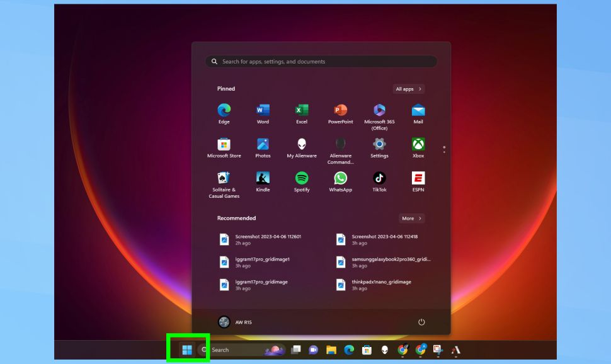Open the Mail app

(418, 114)
